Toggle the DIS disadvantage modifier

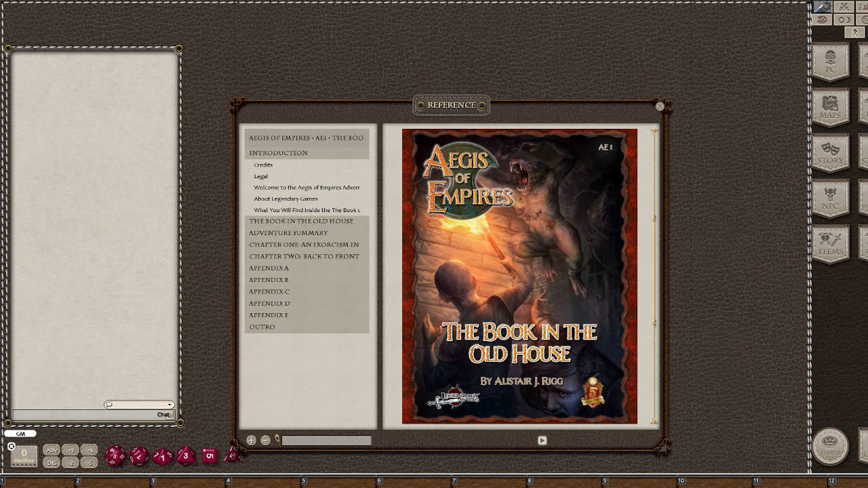pyautogui.click(x=52, y=462)
